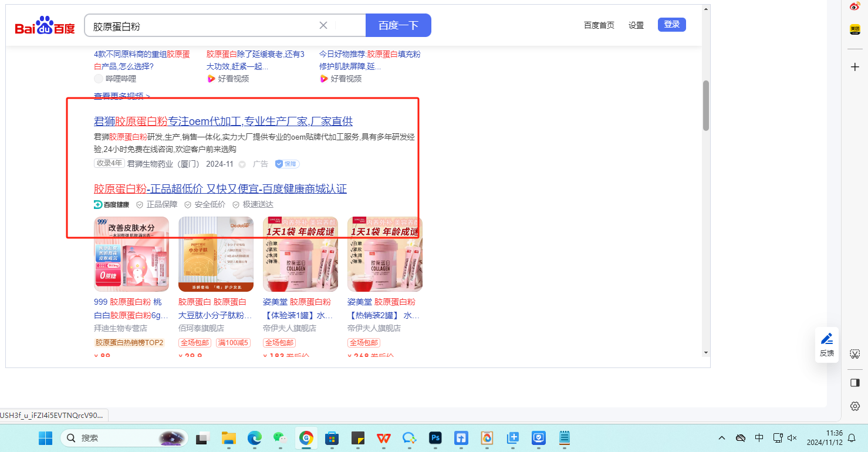
Task: Open the 百度首页 link
Action: coord(599,25)
